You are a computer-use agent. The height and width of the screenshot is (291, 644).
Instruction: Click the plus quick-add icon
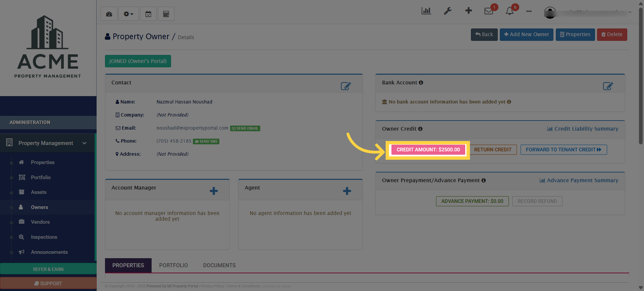point(469,11)
